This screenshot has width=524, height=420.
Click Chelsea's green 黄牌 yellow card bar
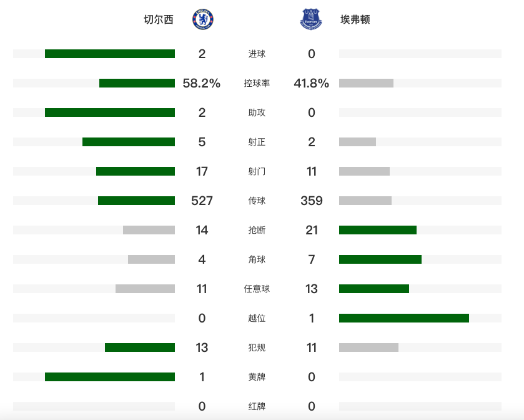tap(110, 377)
